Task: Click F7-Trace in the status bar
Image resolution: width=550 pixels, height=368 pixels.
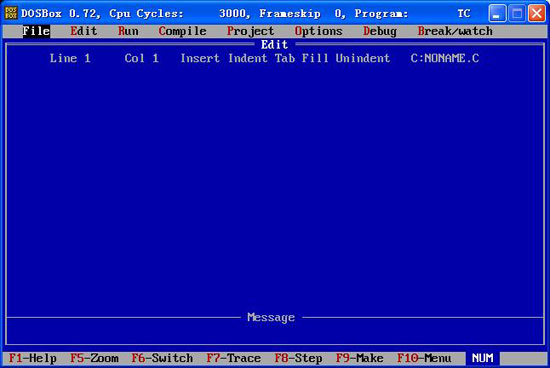Action: pos(234,358)
